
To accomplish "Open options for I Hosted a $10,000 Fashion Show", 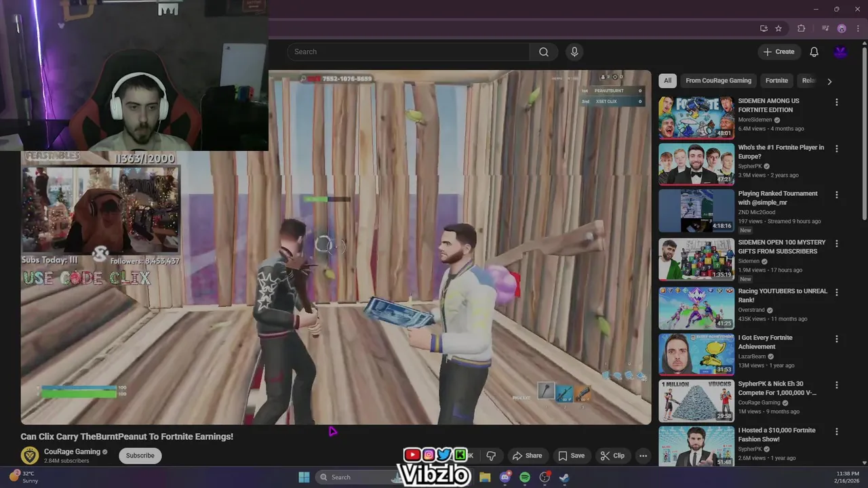I will click(836, 431).
